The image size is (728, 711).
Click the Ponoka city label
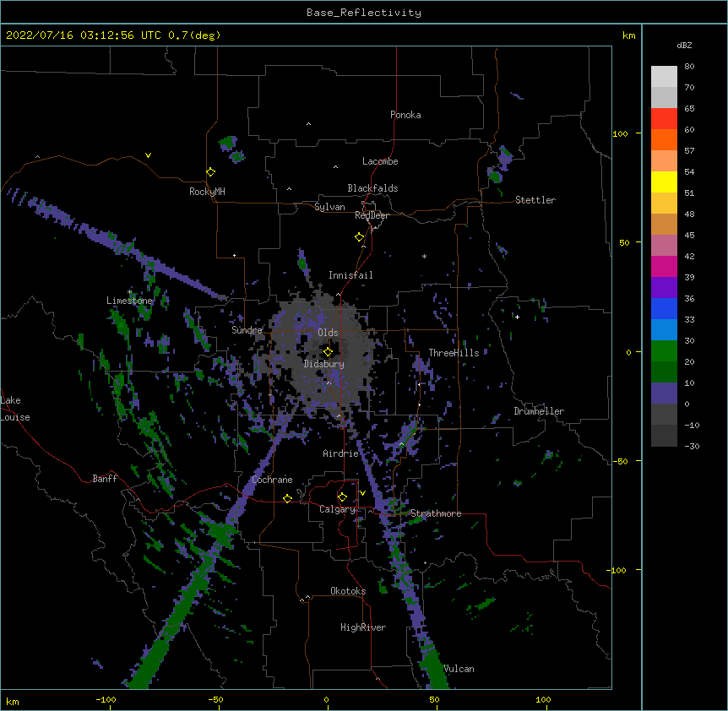pyautogui.click(x=405, y=115)
